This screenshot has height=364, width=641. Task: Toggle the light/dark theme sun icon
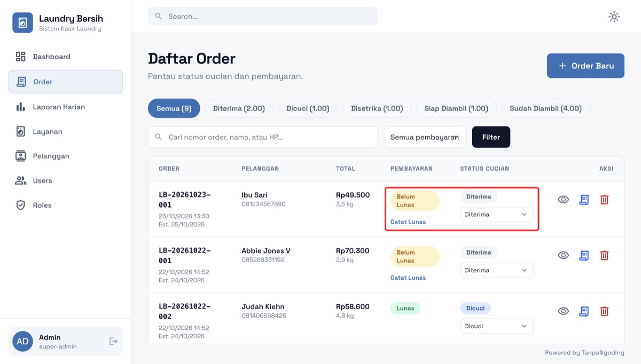(614, 17)
